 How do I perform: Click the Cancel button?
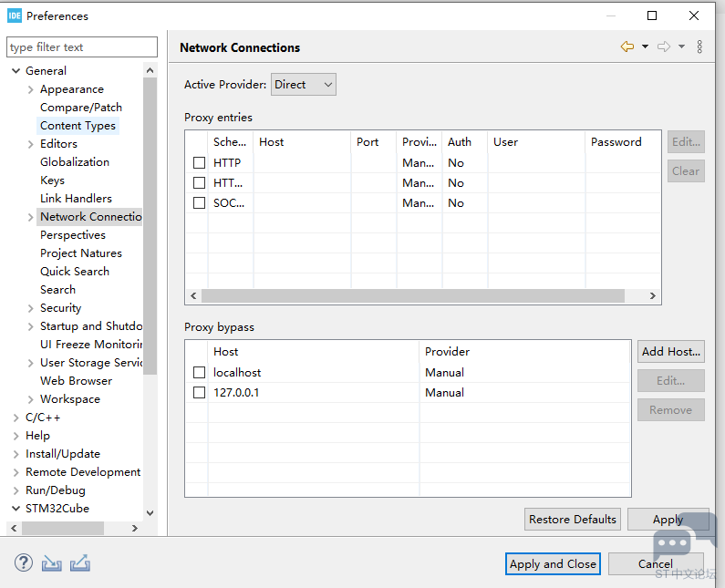[656, 564]
